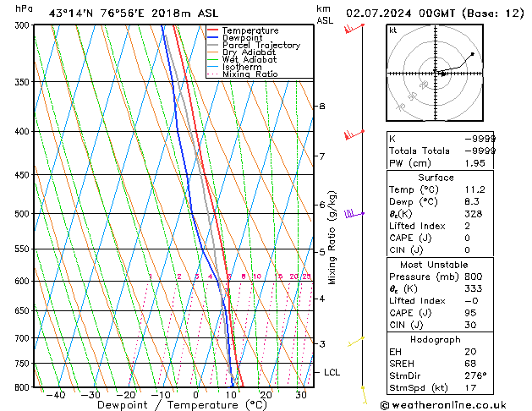Click the most unstable CIN value 30
This screenshot has width=532, height=411.
point(470,325)
